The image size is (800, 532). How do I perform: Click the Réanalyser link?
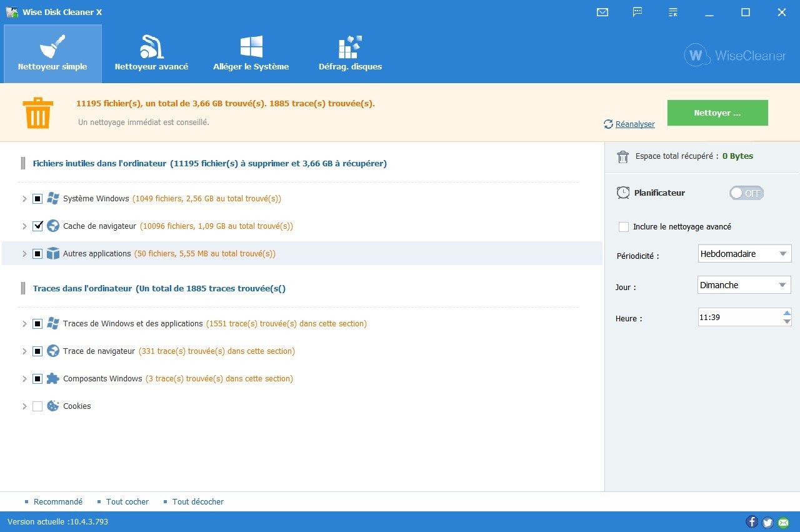635,124
